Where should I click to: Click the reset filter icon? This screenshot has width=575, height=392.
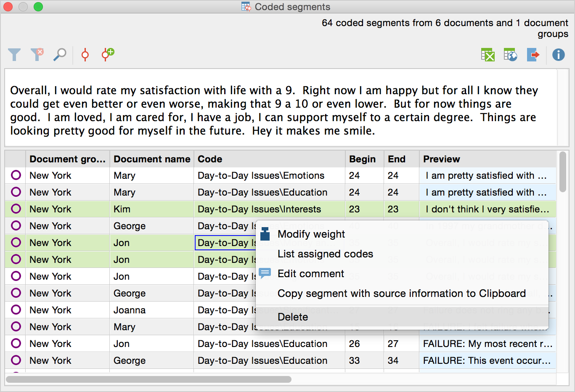pyautogui.click(x=37, y=54)
